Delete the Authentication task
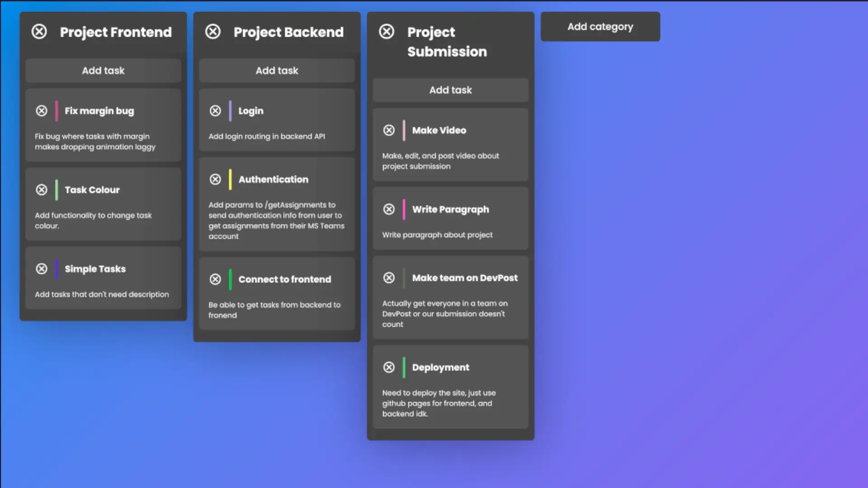The width and height of the screenshot is (868, 488). 216,179
